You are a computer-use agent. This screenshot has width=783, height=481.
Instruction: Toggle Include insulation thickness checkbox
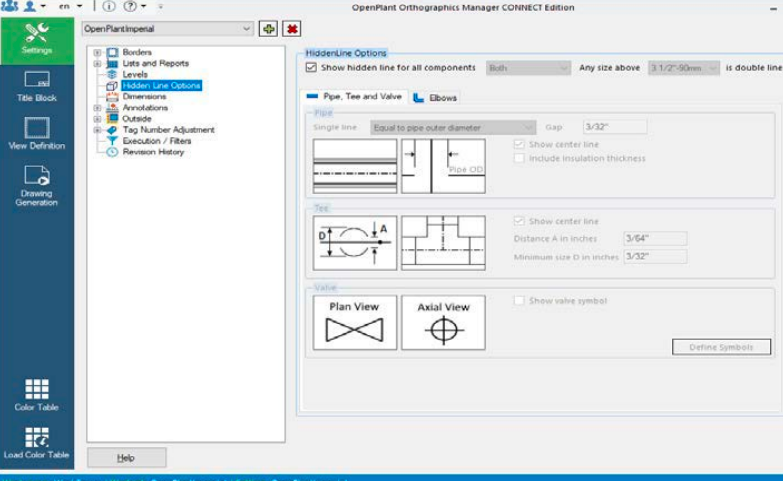pyautogui.click(x=519, y=158)
